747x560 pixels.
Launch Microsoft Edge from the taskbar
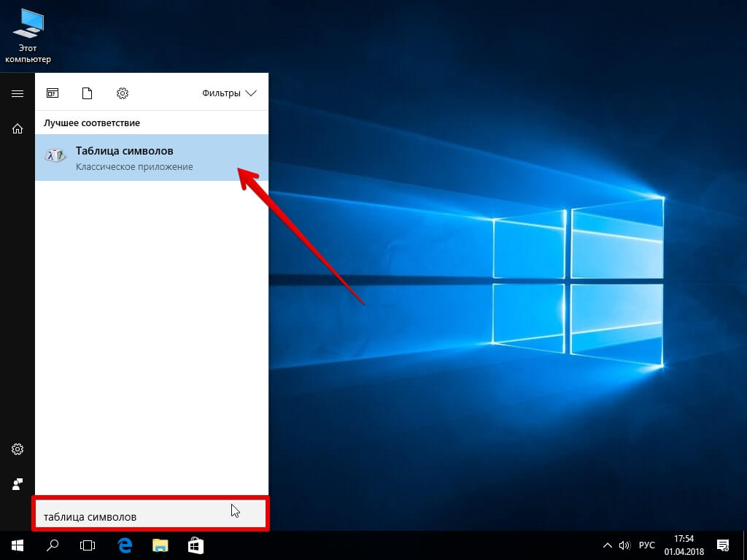pyautogui.click(x=125, y=545)
